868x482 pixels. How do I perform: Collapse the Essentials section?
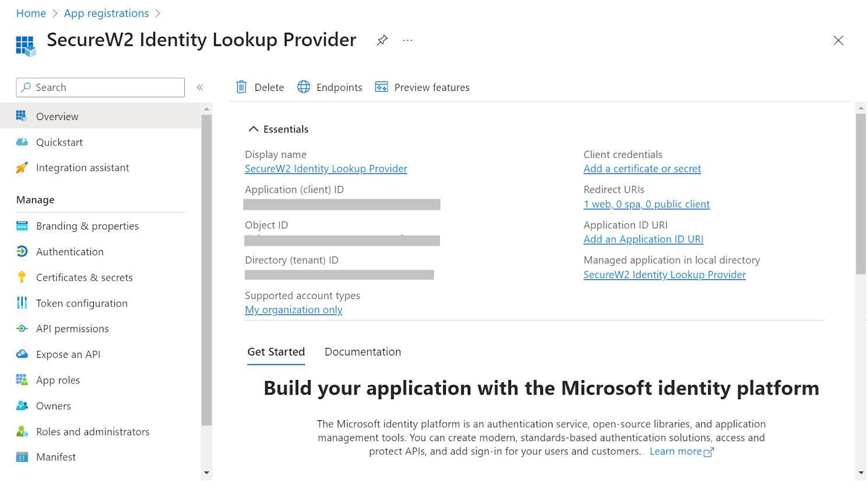click(254, 129)
